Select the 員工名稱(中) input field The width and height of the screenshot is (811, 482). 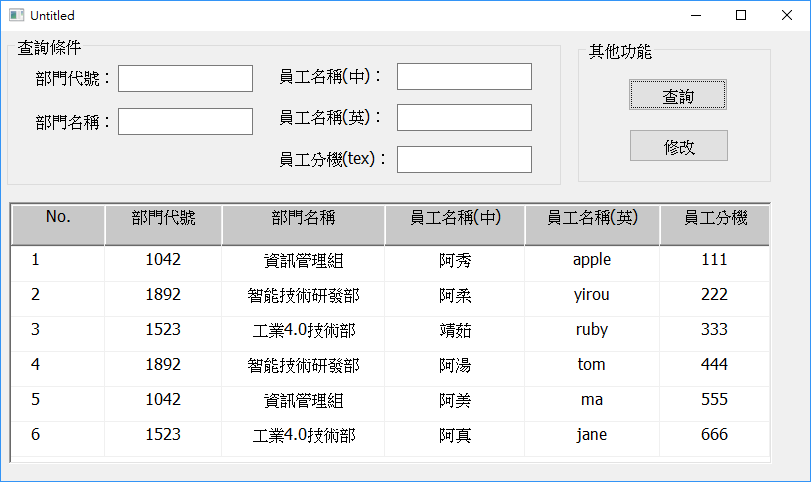pos(464,77)
